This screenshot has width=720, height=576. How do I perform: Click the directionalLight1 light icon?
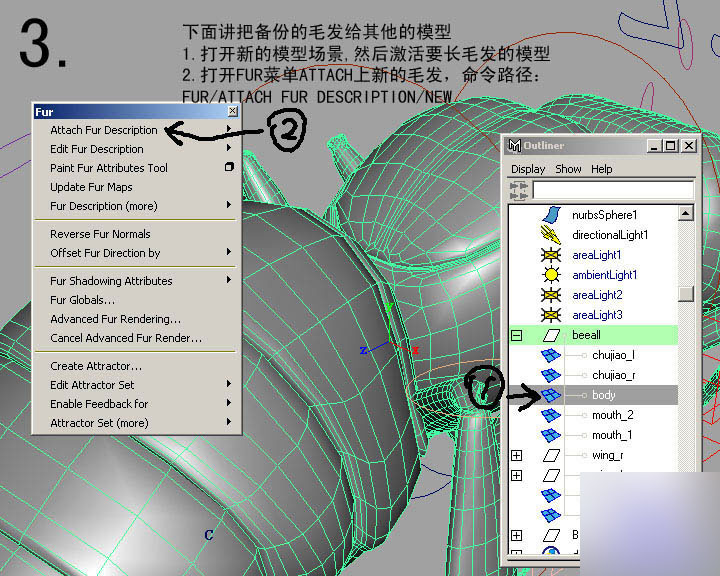551,235
